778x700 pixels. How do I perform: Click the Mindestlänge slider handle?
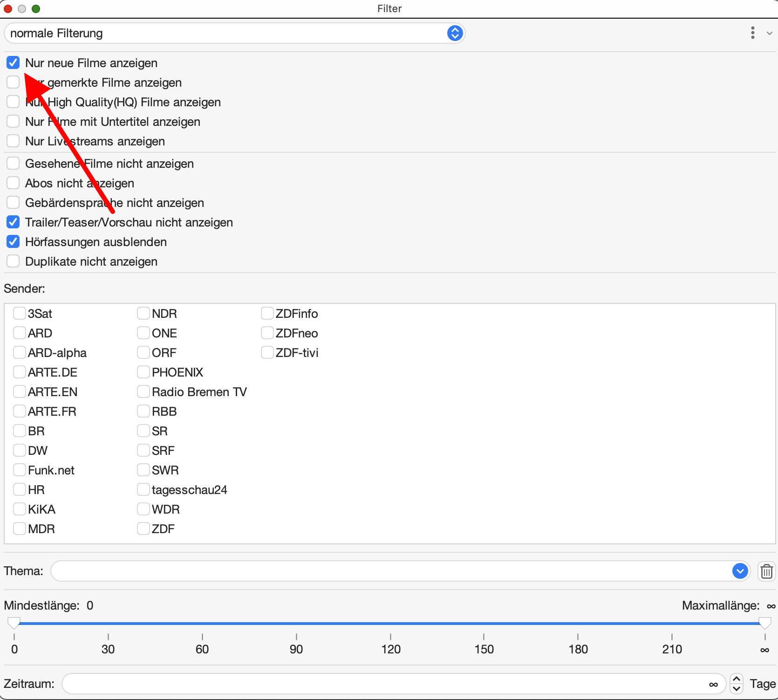point(14,623)
